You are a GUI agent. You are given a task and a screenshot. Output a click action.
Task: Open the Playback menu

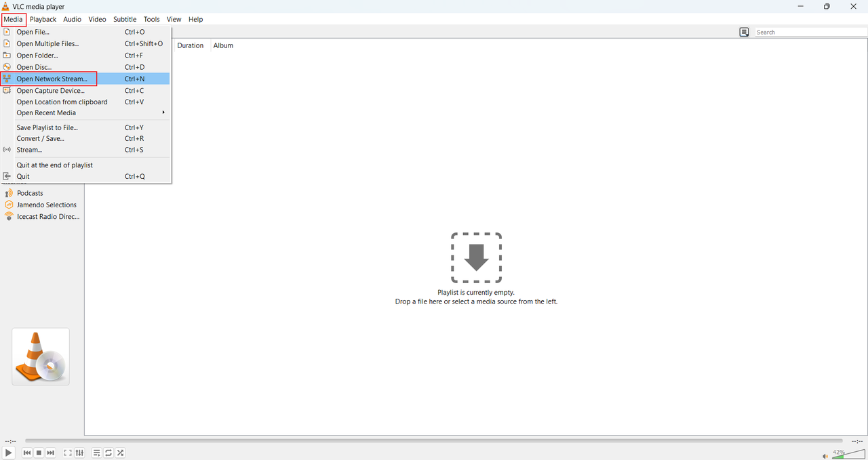pyautogui.click(x=43, y=19)
